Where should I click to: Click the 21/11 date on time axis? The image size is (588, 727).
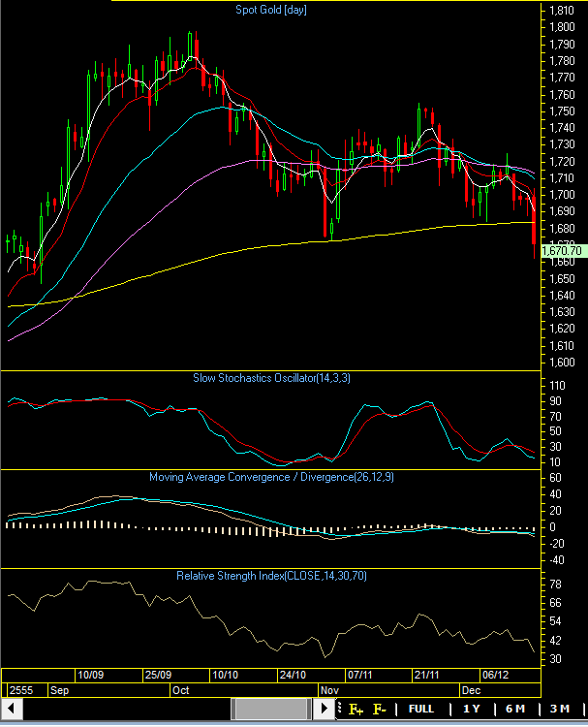(427, 675)
